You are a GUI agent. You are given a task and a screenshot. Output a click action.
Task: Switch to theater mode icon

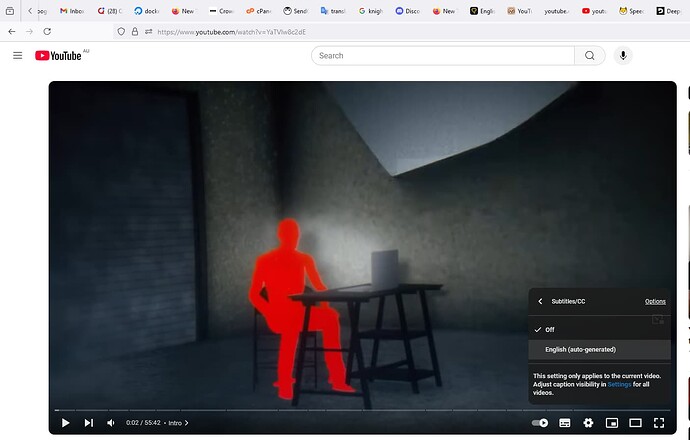point(635,423)
